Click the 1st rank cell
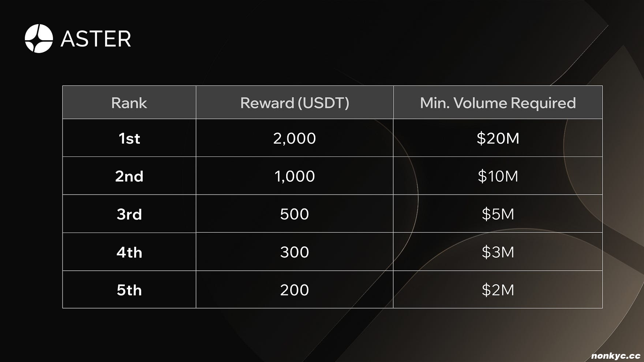644x362 pixels. (x=129, y=138)
